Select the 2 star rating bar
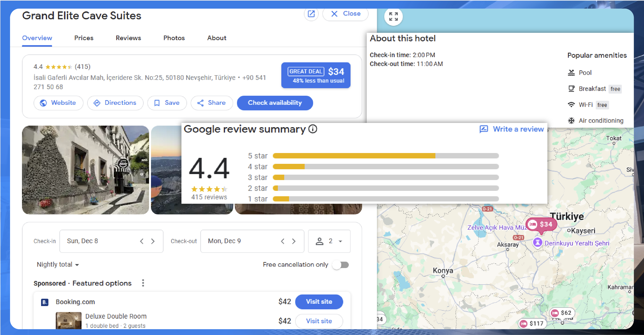The height and width of the screenshot is (335, 644). tap(386, 188)
